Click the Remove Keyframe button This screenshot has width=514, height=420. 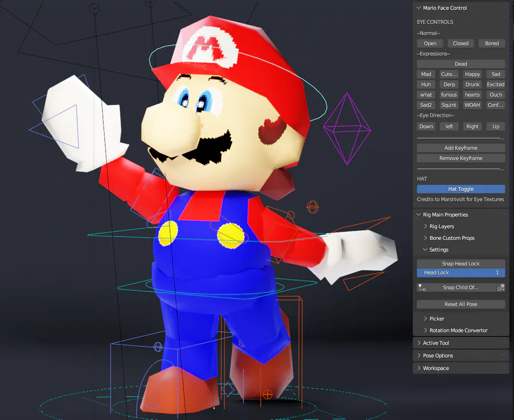(x=460, y=158)
